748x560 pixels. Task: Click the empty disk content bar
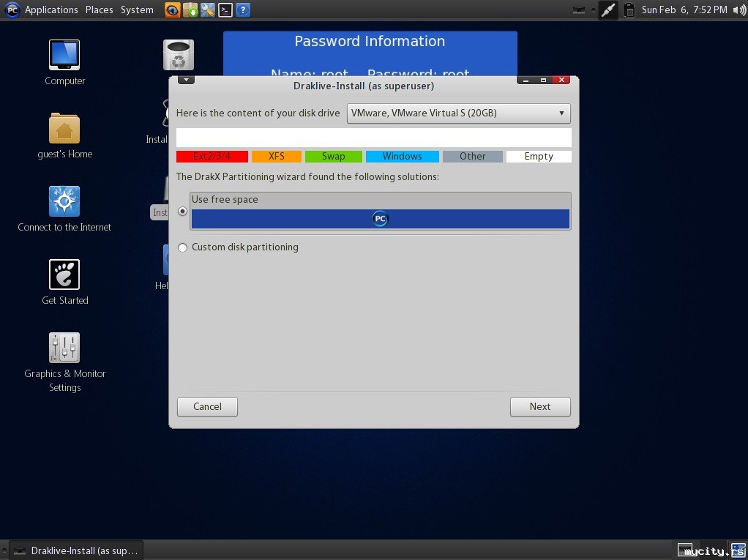(373, 138)
